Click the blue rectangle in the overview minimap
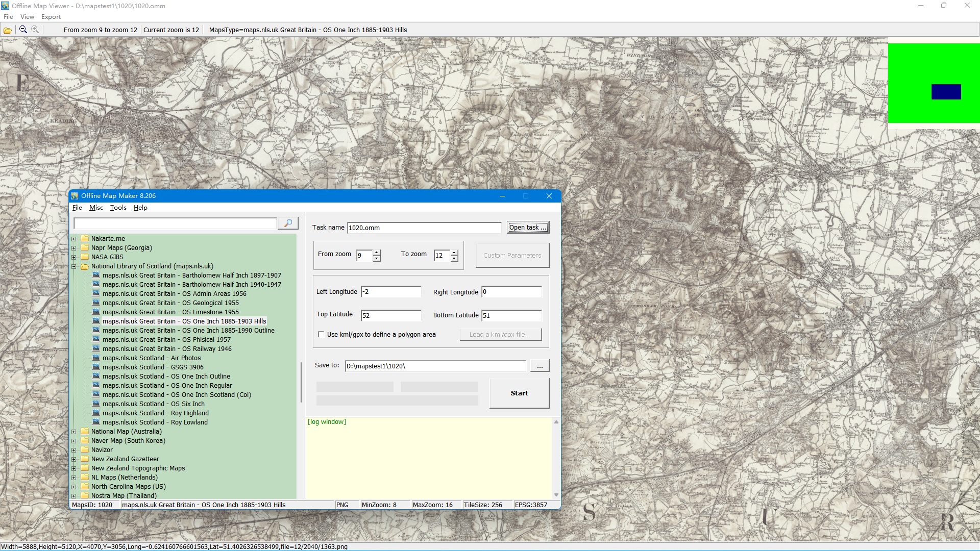 pyautogui.click(x=946, y=92)
